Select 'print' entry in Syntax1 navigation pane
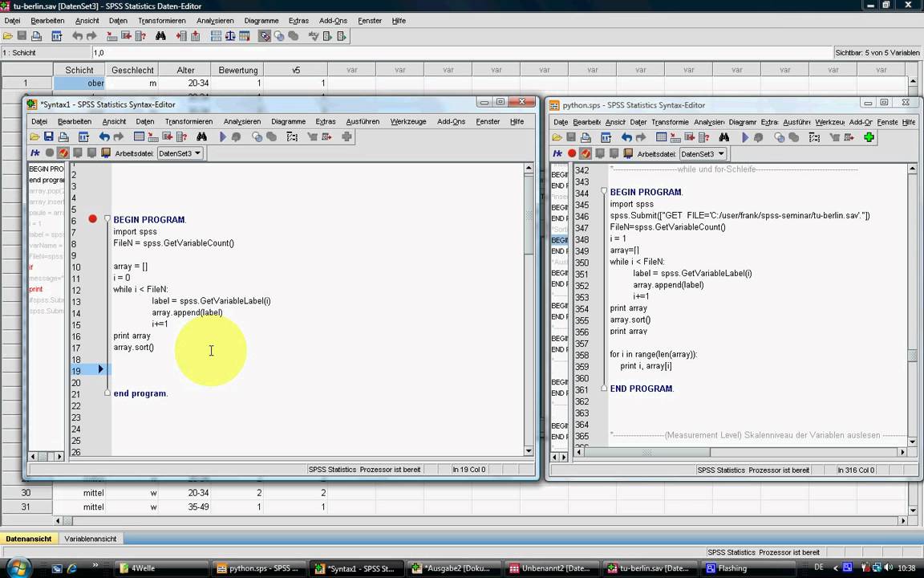This screenshot has height=578, width=924. click(36, 289)
